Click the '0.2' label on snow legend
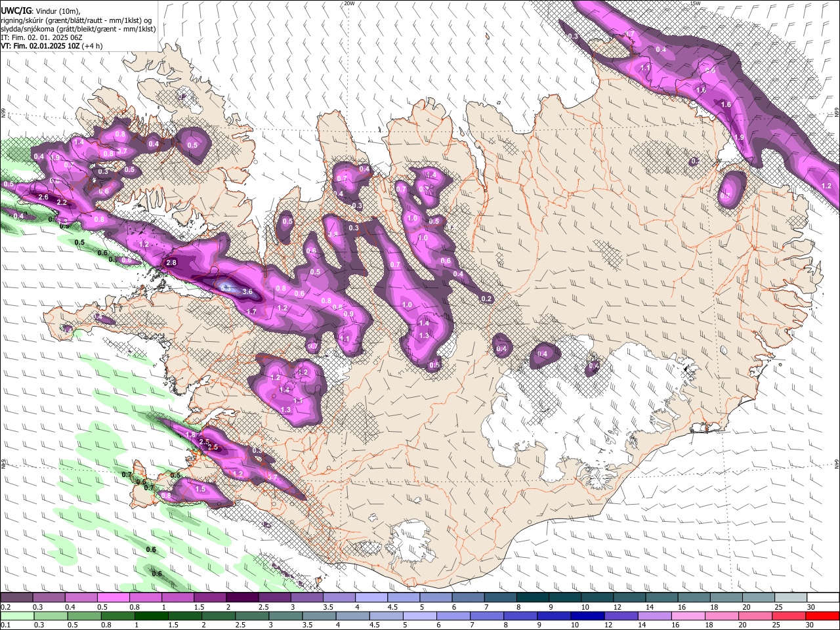 click(x=5, y=607)
